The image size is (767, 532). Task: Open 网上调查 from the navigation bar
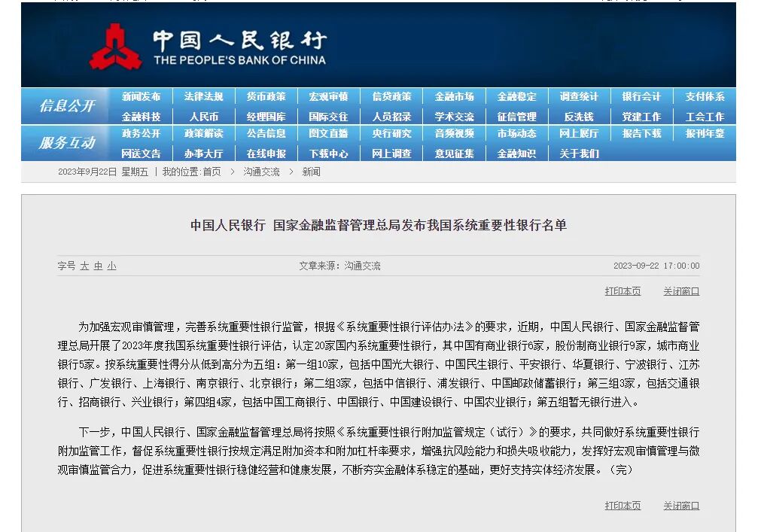391,153
